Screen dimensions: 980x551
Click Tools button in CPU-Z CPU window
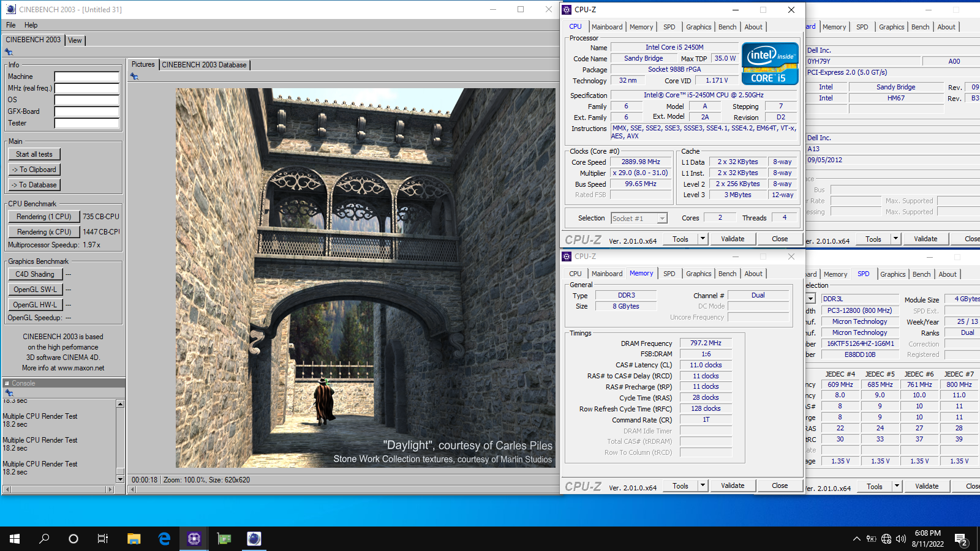click(680, 239)
